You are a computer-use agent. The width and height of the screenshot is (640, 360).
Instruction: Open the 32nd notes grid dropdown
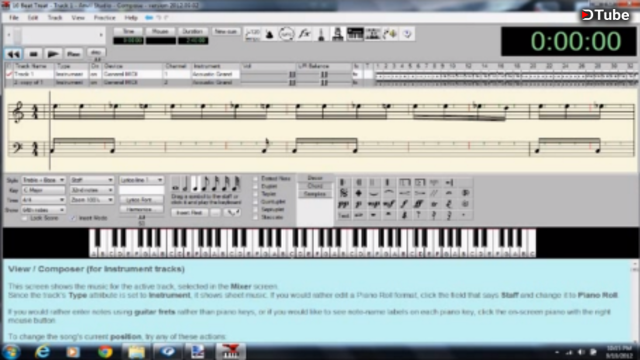click(x=91, y=190)
